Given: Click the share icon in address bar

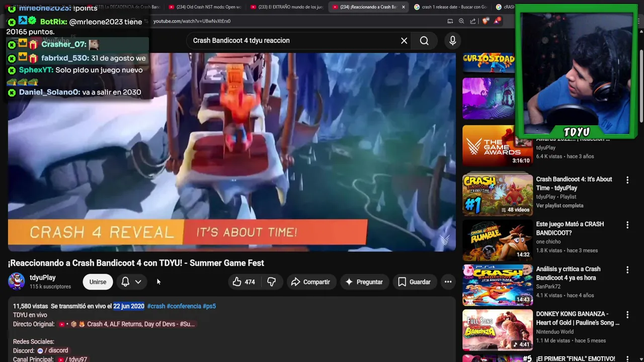Looking at the screenshot, I should pyautogui.click(x=473, y=21).
